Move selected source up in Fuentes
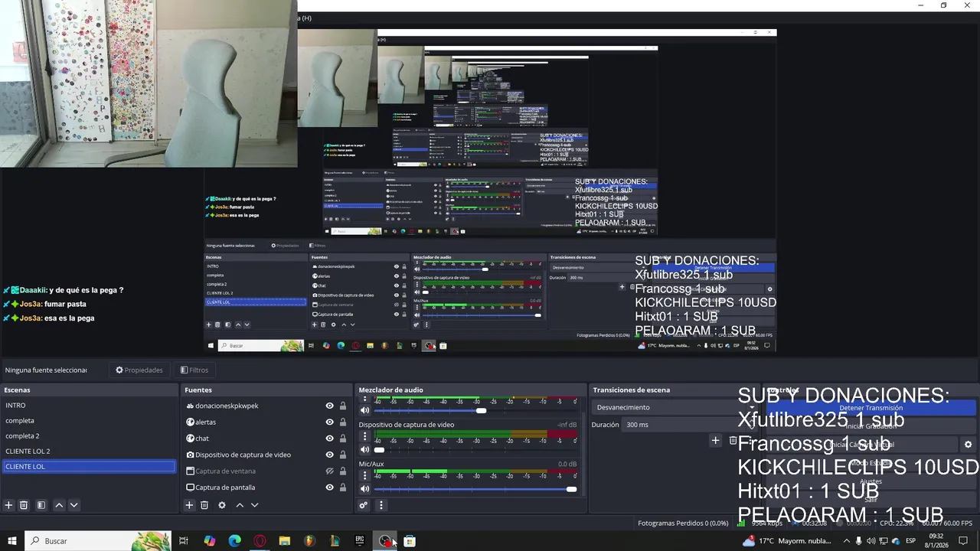 [x=240, y=505]
